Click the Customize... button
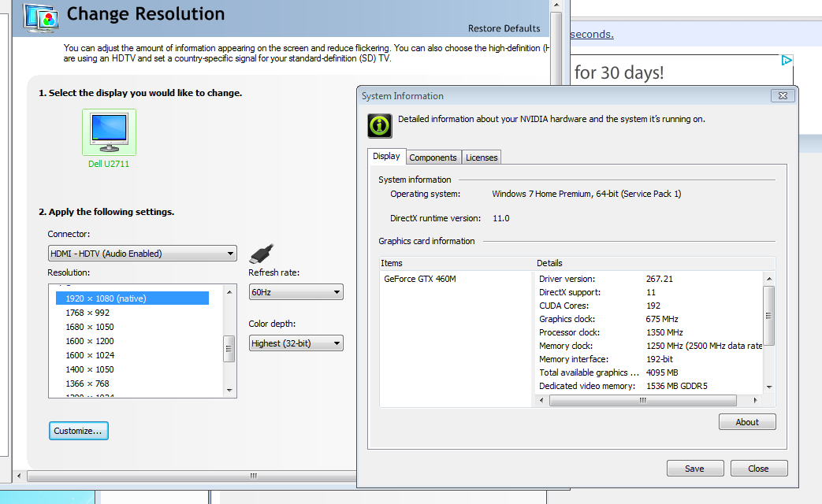 [x=79, y=431]
